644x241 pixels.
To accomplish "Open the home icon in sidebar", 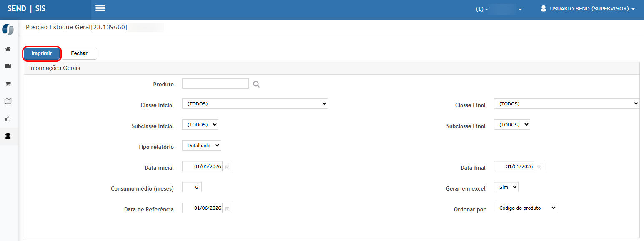I will click(8, 49).
